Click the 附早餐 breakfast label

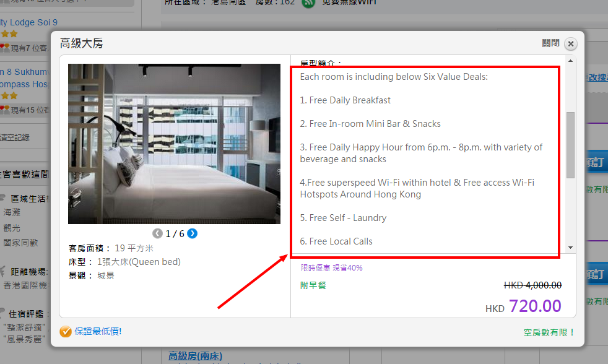click(x=313, y=286)
